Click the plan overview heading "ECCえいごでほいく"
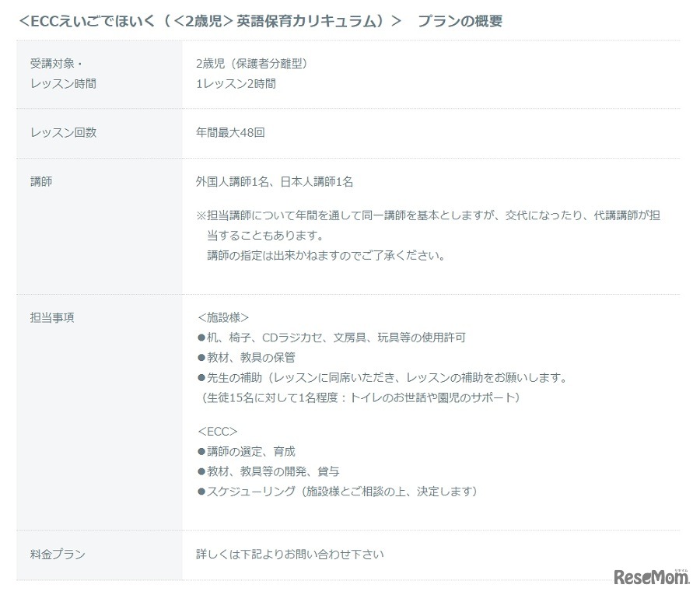Screen dimensions: 700x595 coord(261,21)
